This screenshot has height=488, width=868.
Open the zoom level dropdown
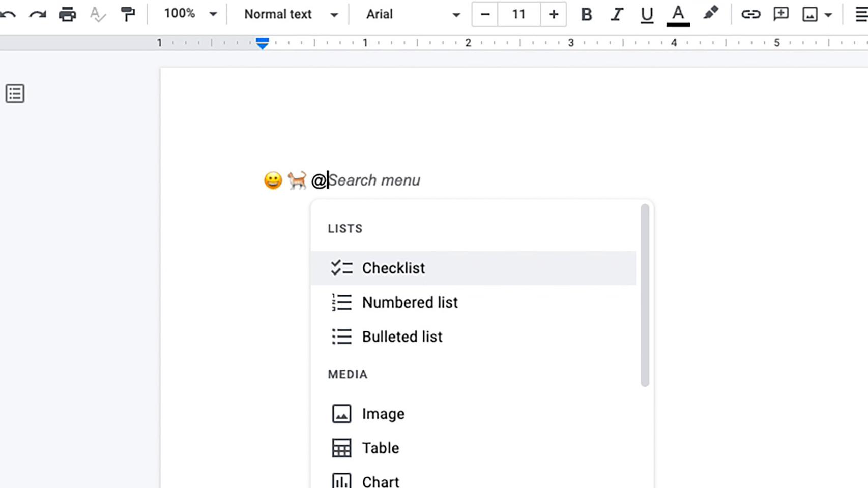188,14
